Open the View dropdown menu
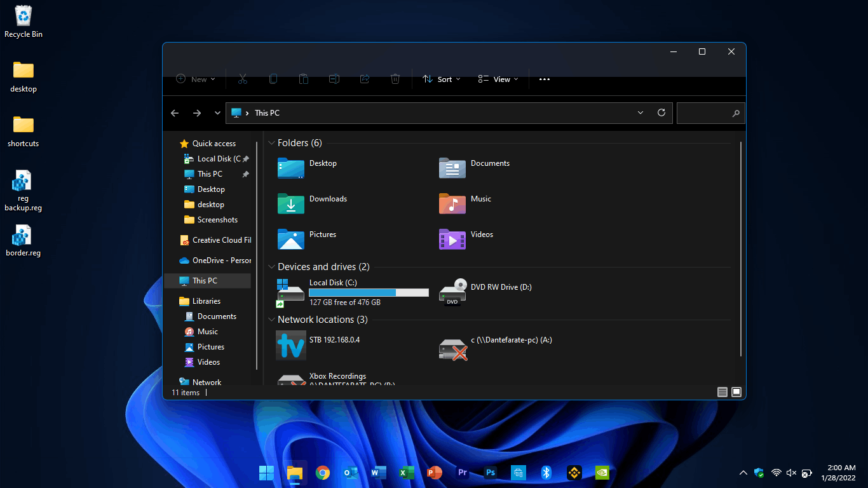 [x=498, y=79]
